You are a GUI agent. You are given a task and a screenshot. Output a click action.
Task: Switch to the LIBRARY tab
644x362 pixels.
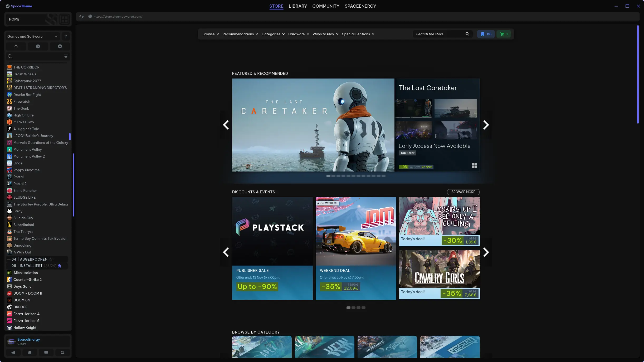pyautogui.click(x=298, y=6)
